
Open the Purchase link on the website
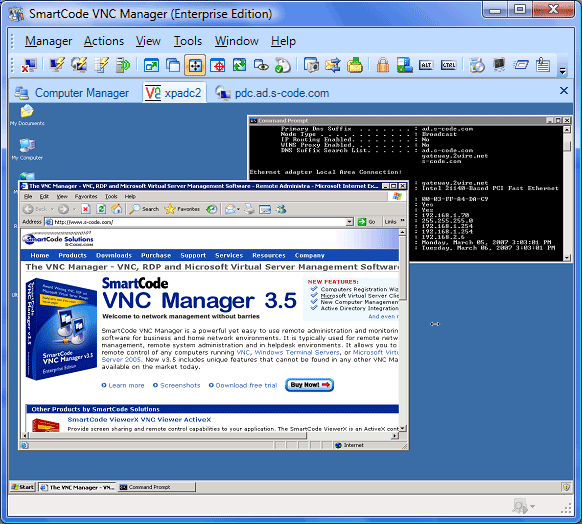coord(156,255)
